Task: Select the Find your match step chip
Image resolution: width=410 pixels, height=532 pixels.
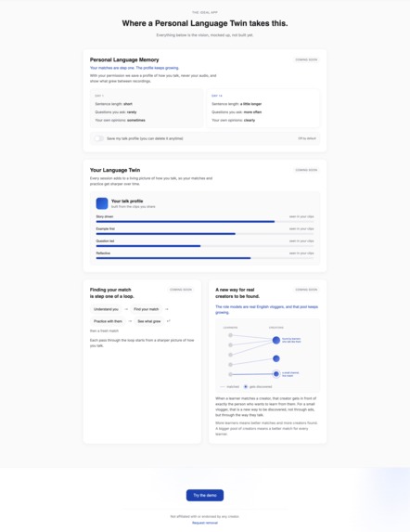Action: coord(146,309)
